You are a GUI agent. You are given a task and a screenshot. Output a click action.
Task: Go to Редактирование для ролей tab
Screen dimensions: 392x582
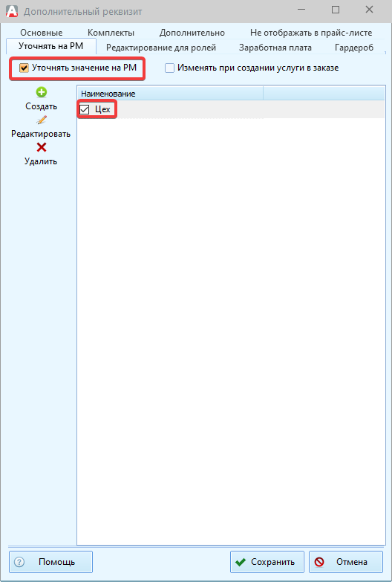pos(161,48)
